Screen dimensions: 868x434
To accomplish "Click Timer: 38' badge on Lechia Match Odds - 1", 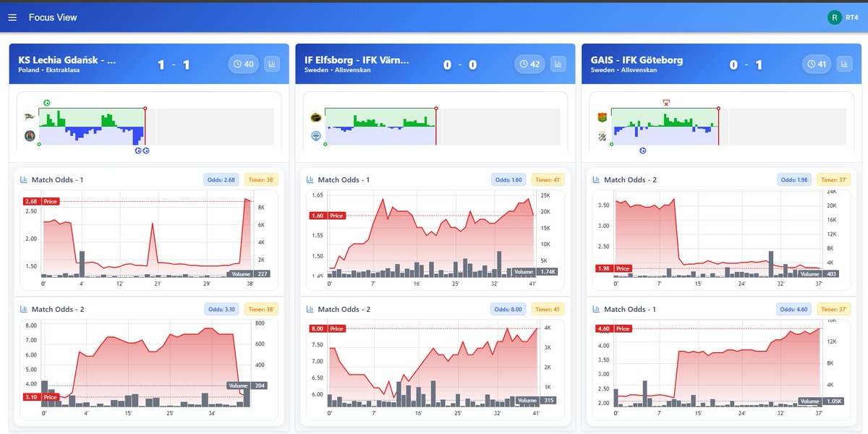I will pyautogui.click(x=262, y=179).
